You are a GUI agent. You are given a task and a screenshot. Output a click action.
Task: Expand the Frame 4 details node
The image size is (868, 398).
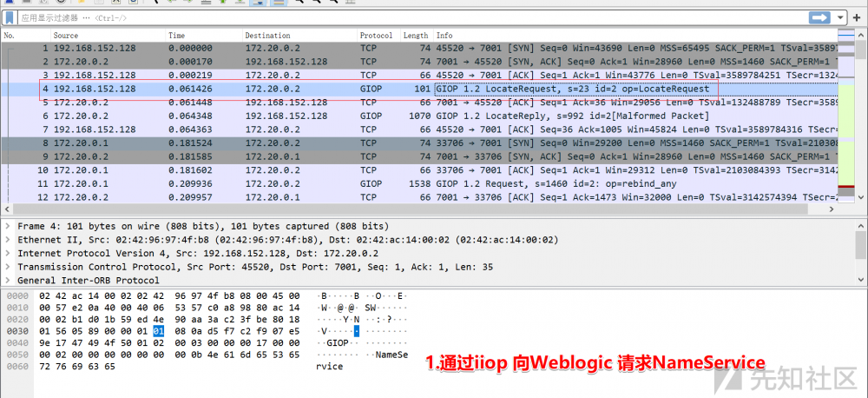point(7,226)
